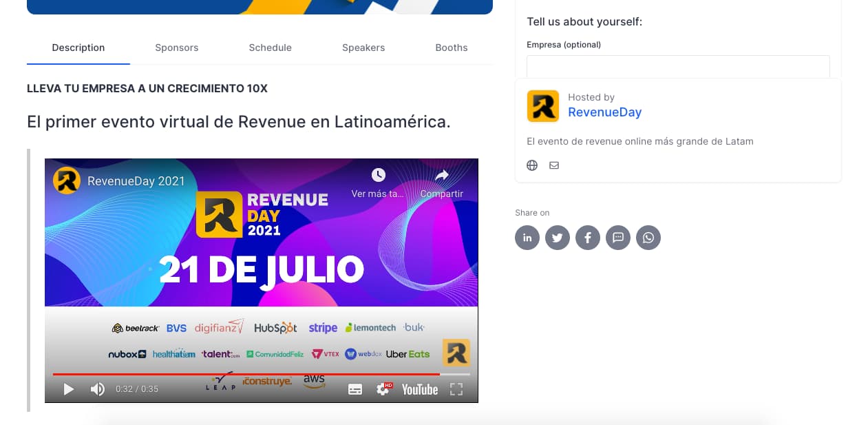Share the event on Facebook
The width and height of the screenshot is (868, 425).
(587, 237)
